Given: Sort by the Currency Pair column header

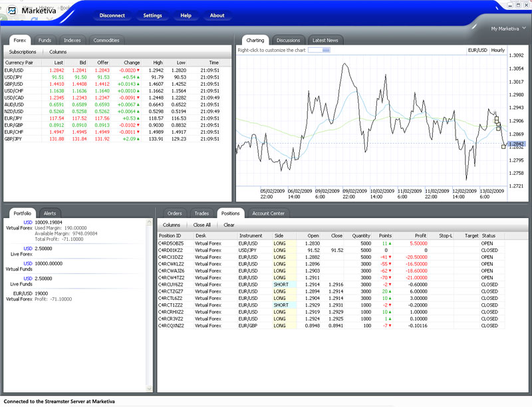Looking at the screenshot, I should [x=23, y=63].
